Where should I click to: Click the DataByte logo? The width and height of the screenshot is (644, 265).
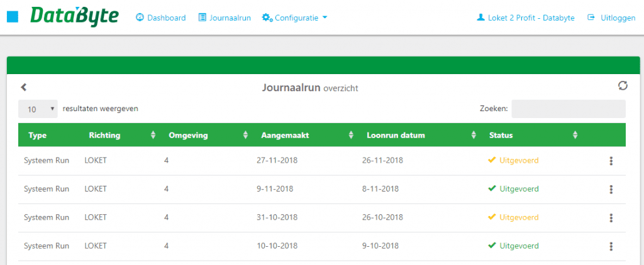click(74, 17)
